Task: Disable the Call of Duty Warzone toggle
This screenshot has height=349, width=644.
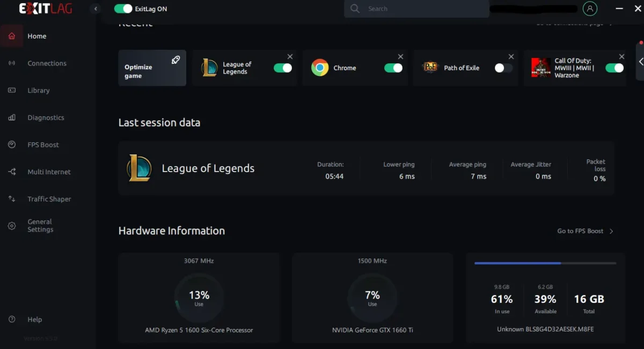Action: pos(614,68)
